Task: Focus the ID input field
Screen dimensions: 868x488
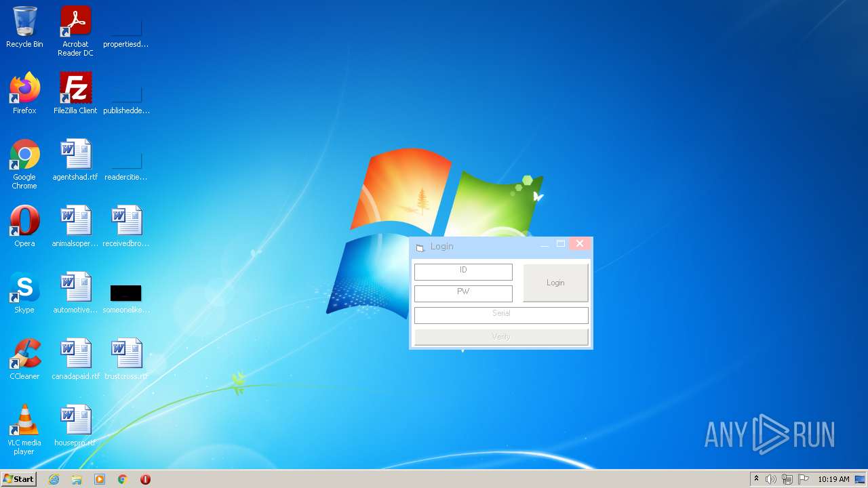Action: pos(463,272)
